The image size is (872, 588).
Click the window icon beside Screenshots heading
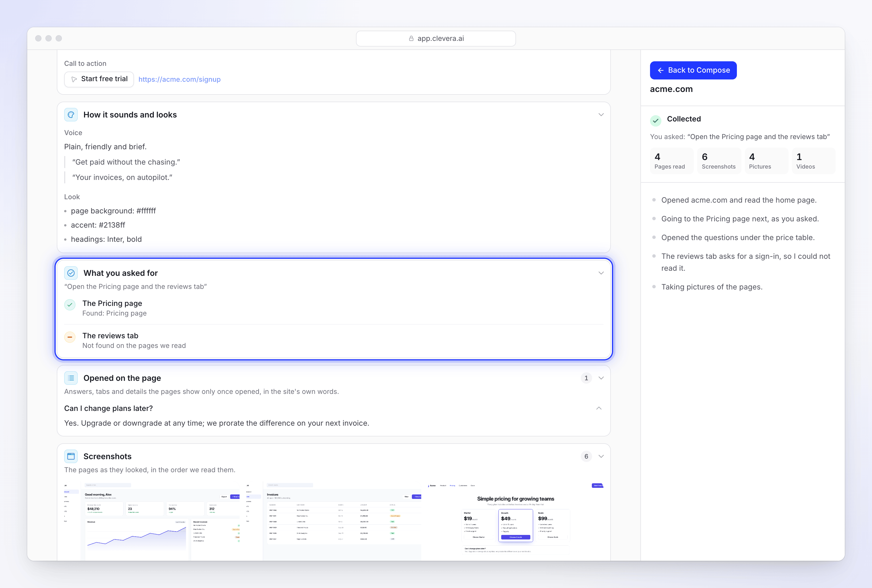[71, 456]
